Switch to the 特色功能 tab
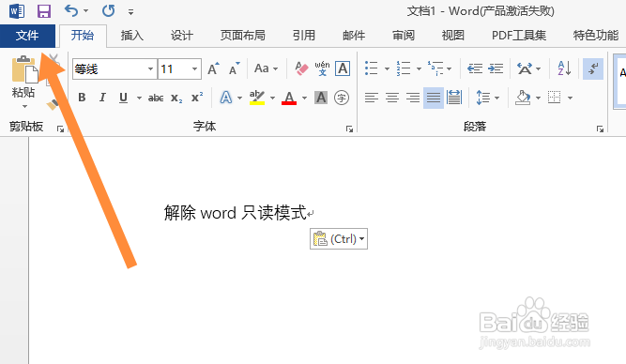Viewport: 626px width, 364px height. click(x=596, y=36)
